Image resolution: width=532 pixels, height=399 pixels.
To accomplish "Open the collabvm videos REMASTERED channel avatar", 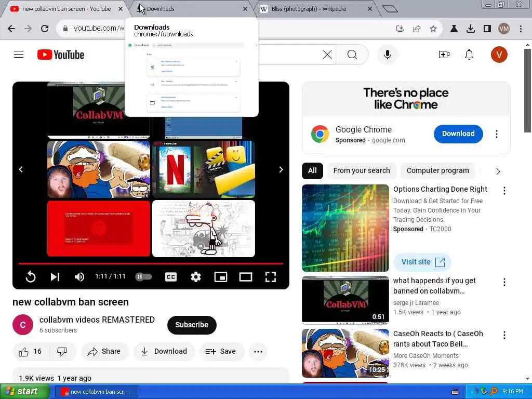I will point(23,325).
